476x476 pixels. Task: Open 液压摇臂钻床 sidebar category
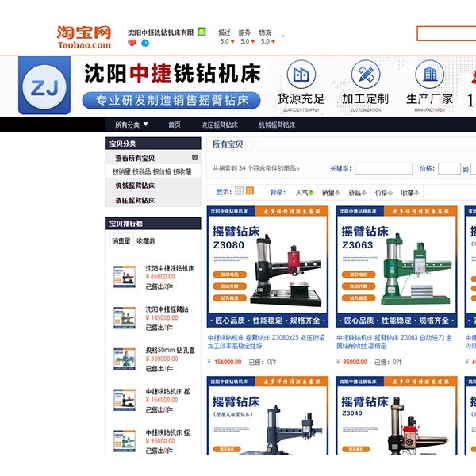(x=135, y=200)
